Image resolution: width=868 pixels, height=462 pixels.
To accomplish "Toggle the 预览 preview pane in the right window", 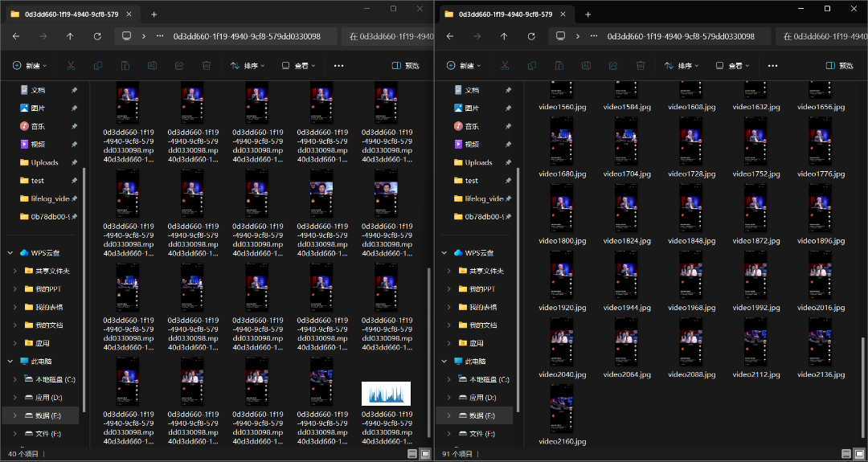I will (x=840, y=66).
